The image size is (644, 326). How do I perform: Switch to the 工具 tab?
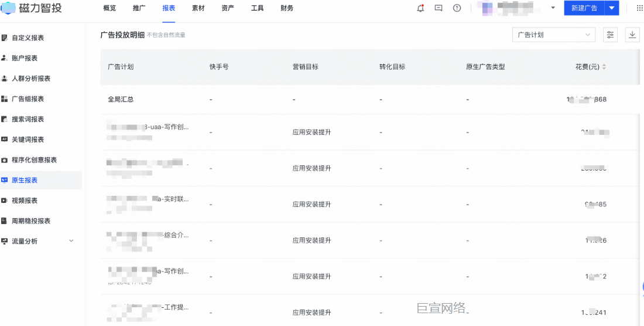258,8
